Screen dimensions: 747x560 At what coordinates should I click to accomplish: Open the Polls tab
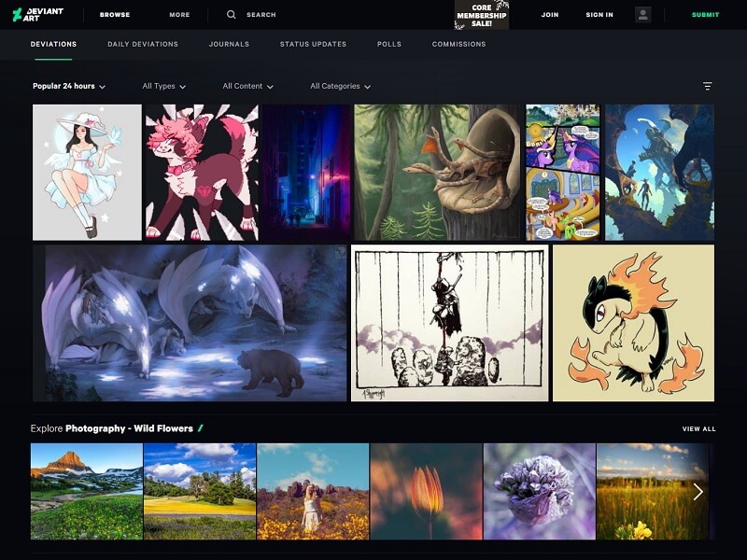(x=389, y=44)
